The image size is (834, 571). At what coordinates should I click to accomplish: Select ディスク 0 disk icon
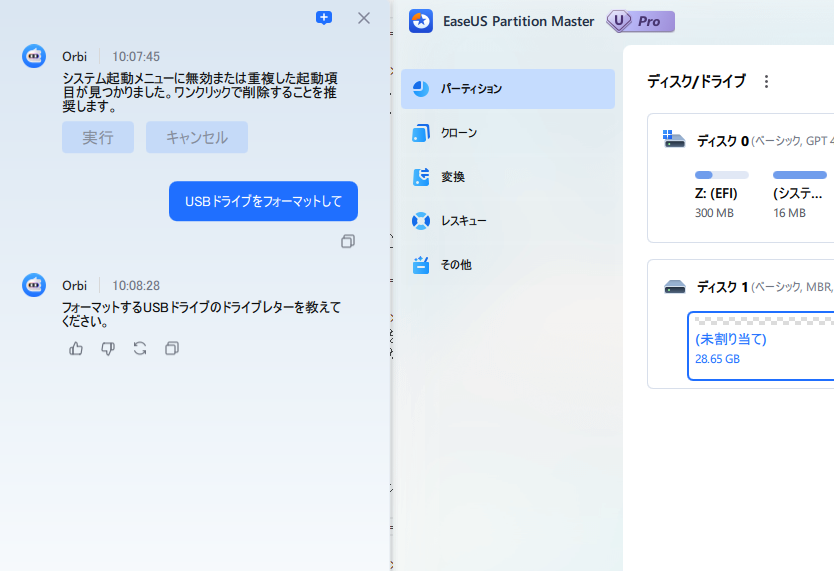click(x=674, y=139)
